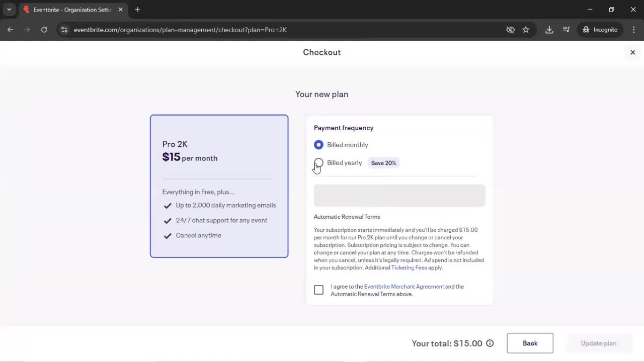Click the '$15 per month' price text
644x362 pixels.
pyautogui.click(x=190, y=157)
